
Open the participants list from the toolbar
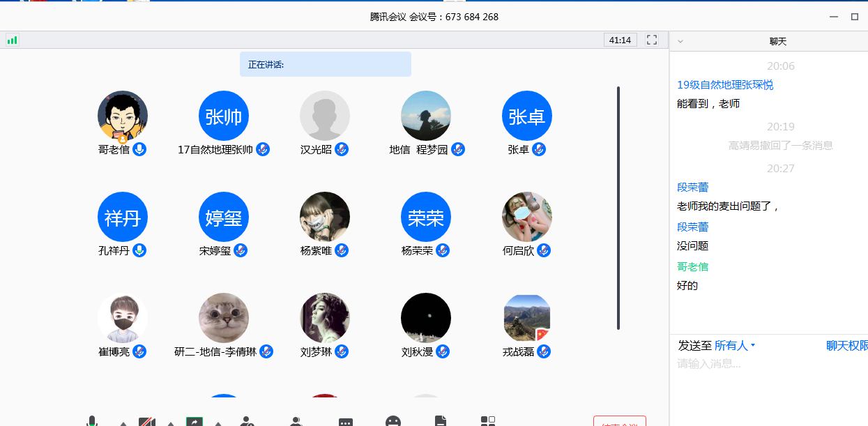point(296,421)
